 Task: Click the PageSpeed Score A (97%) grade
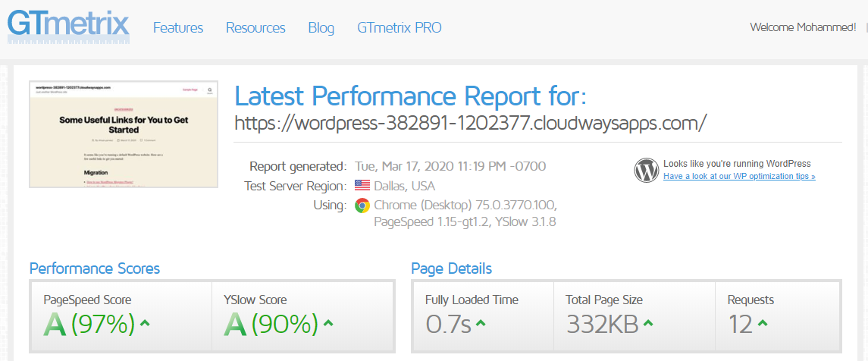[89, 325]
